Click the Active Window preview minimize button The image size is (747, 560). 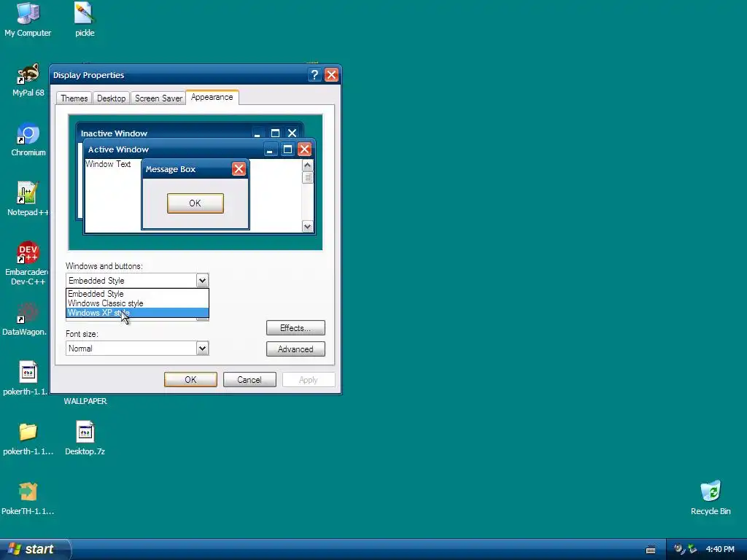pos(270,149)
